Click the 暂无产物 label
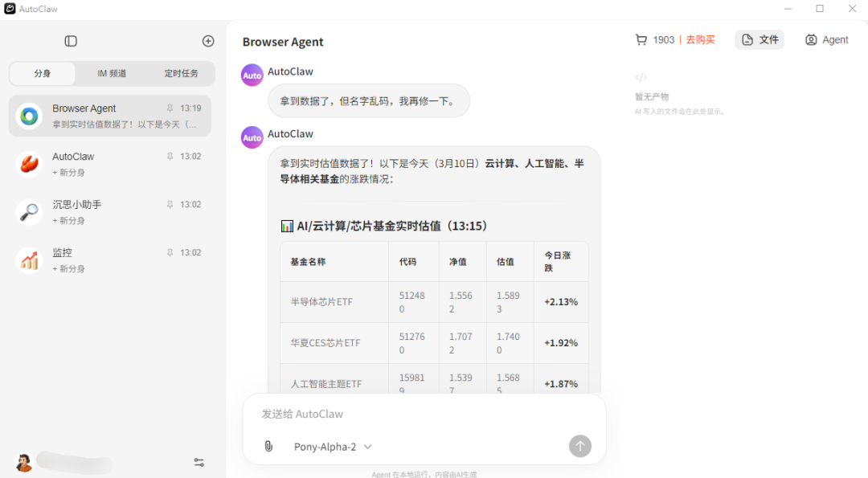868x478 pixels. (x=652, y=97)
